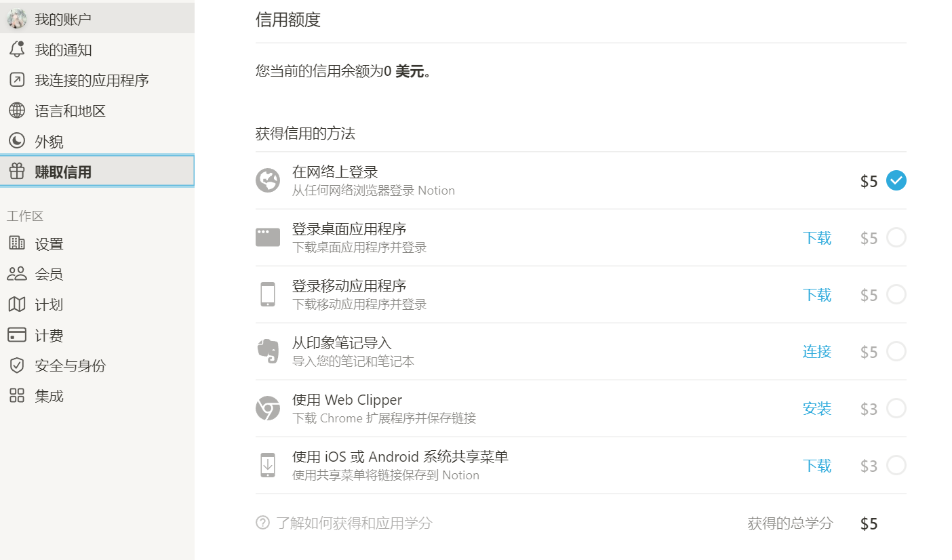Select the globe icon for 语言和地区
952x560 pixels.
[17, 111]
